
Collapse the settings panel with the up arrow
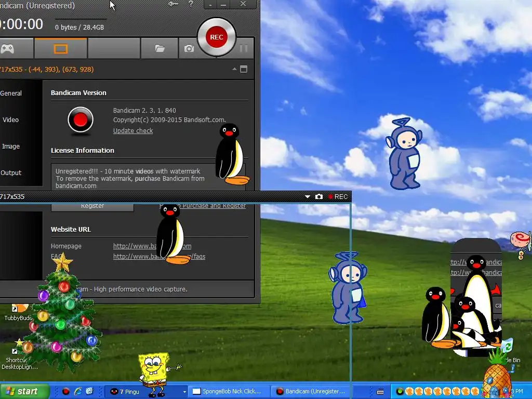coord(234,69)
